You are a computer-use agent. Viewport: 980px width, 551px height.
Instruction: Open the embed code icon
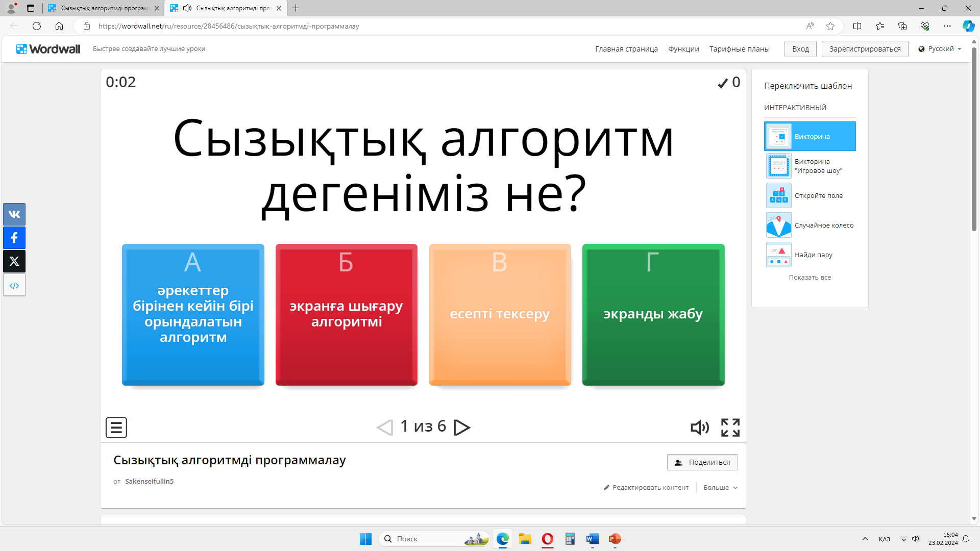point(14,285)
